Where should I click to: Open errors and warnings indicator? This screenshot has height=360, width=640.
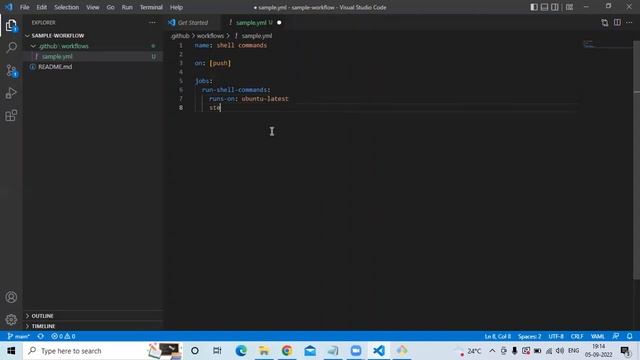(x=63, y=336)
